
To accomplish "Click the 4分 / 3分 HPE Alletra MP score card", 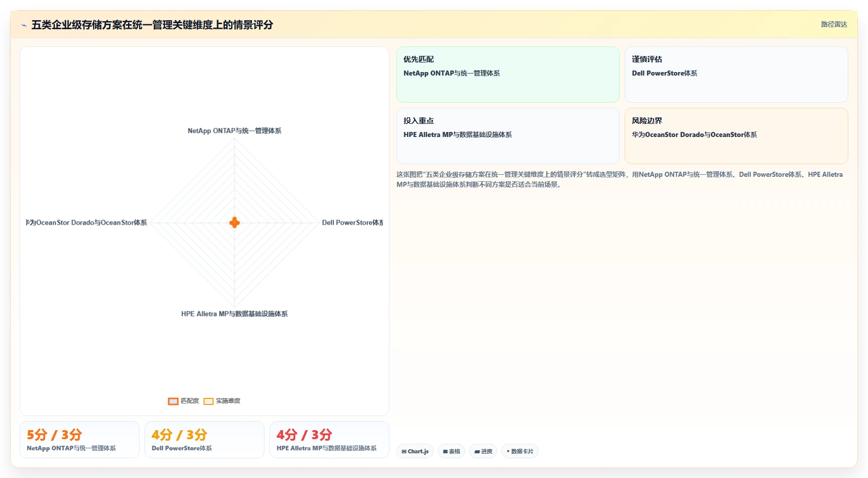I will coord(329,440).
